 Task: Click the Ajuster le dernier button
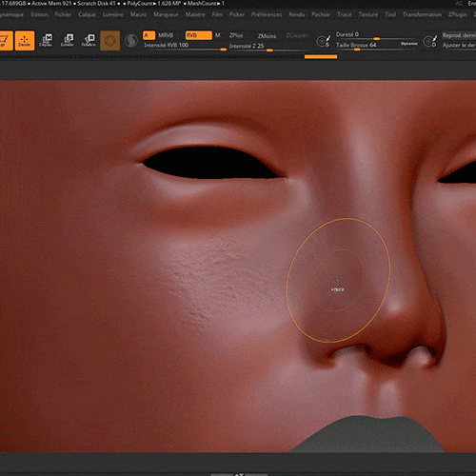(x=459, y=46)
